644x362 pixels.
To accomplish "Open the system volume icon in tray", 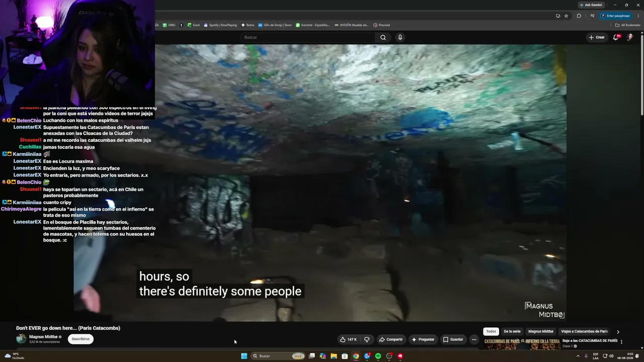I will point(611,356).
